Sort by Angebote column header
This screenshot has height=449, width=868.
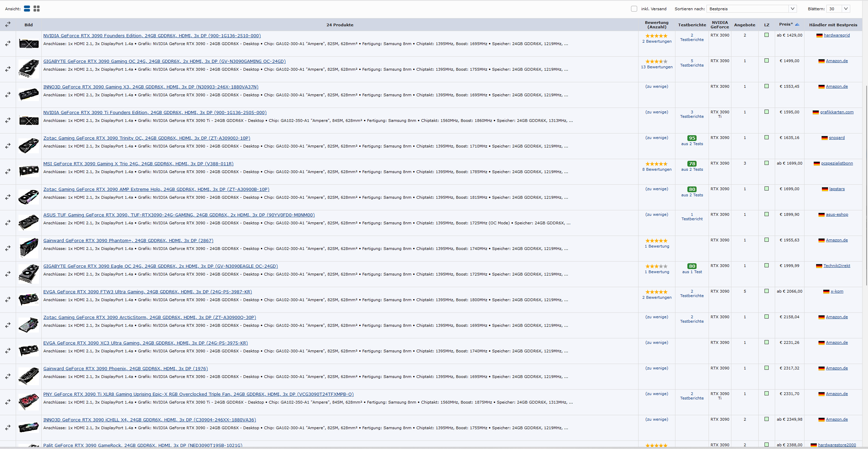(x=744, y=25)
